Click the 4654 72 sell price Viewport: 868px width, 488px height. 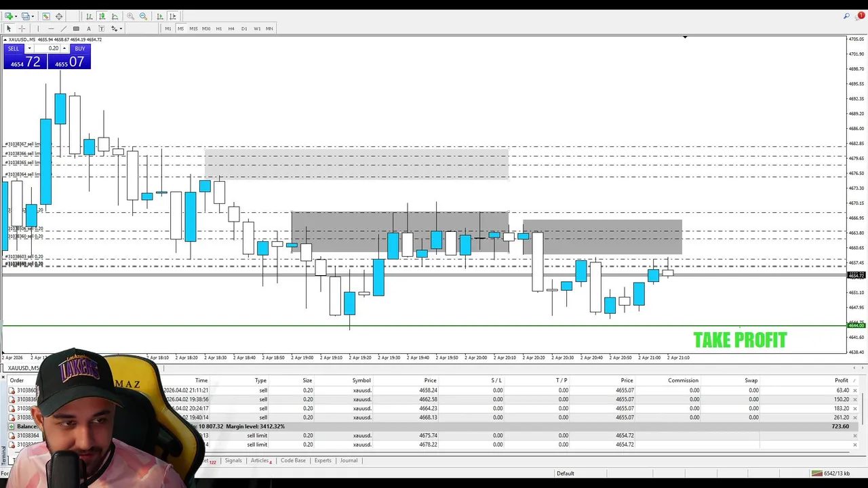(25, 62)
